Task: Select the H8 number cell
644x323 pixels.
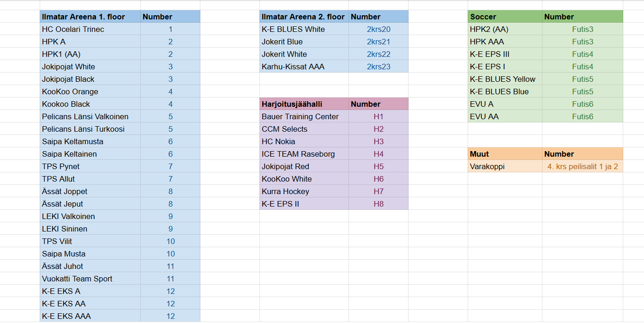Action: coord(379,204)
